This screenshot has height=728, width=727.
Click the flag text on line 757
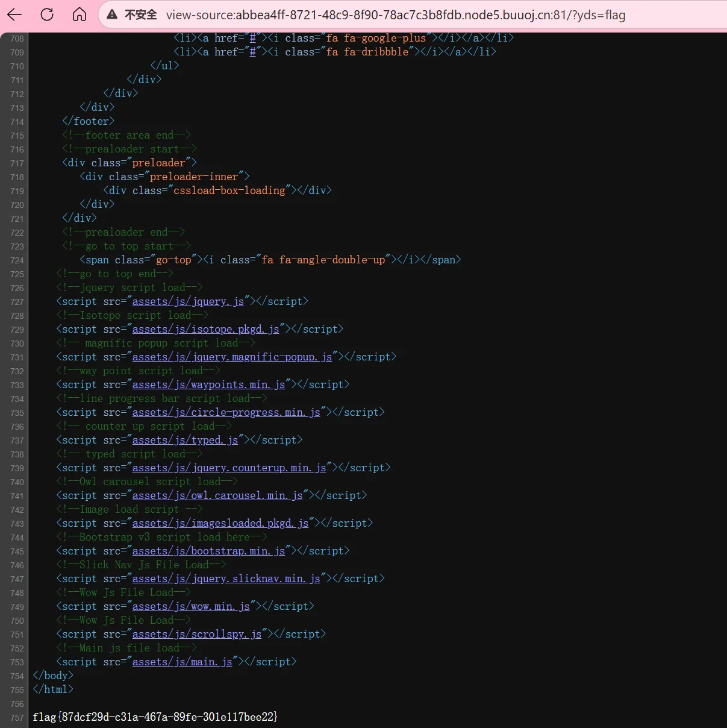coord(155,717)
